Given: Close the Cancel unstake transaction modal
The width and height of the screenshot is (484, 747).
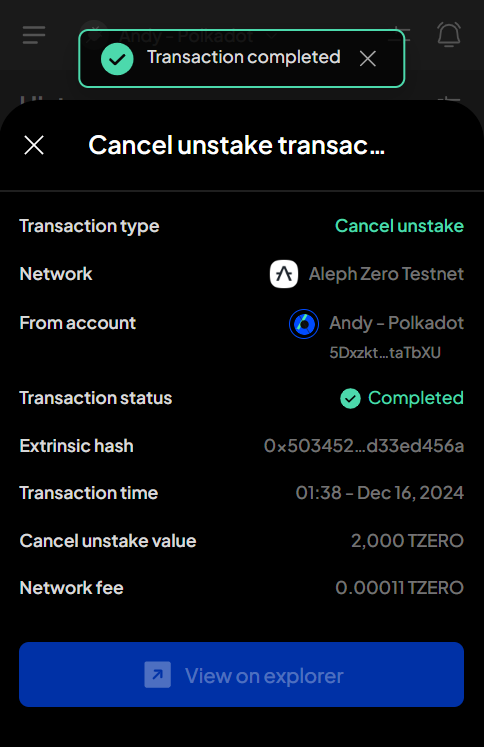Looking at the screenshot, I should 34,145.
